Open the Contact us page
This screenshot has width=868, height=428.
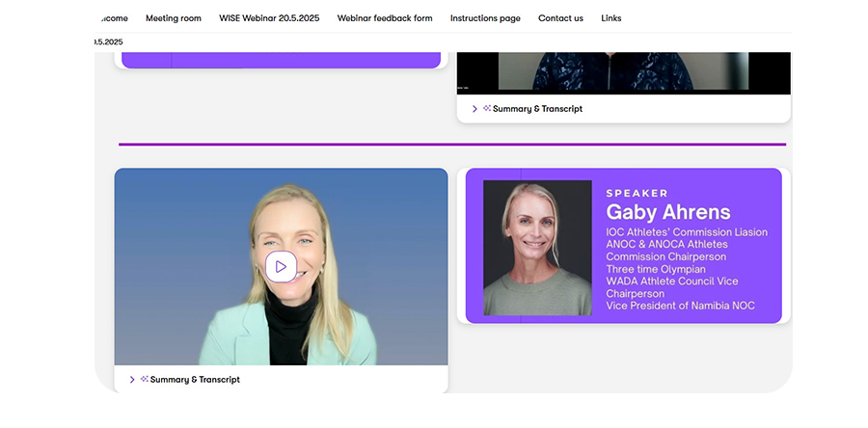560,18
